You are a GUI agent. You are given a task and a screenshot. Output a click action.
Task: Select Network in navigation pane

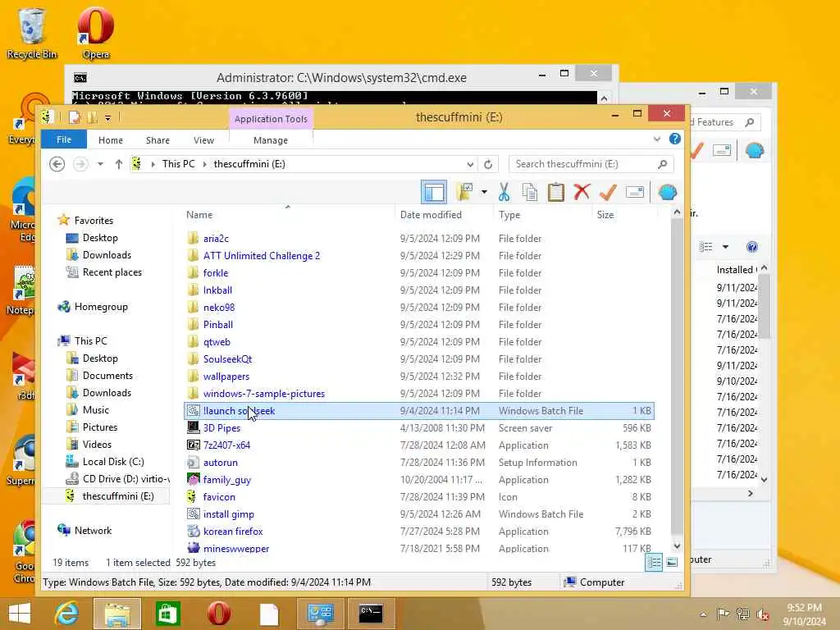click(x=93, y=531)
